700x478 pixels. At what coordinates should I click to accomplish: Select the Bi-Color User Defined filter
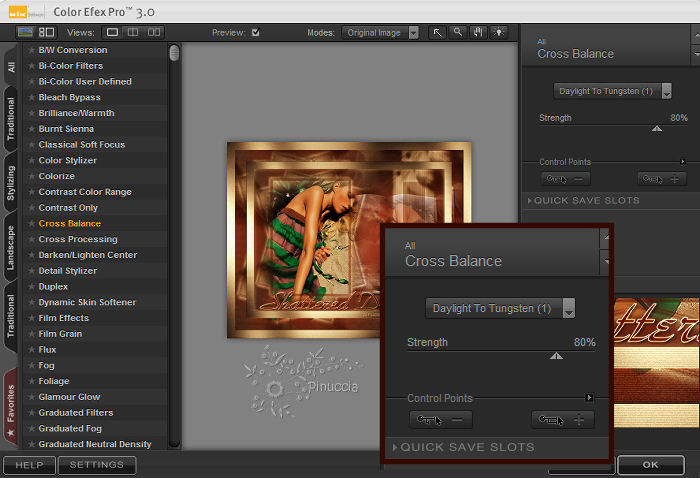coord(85,82)
